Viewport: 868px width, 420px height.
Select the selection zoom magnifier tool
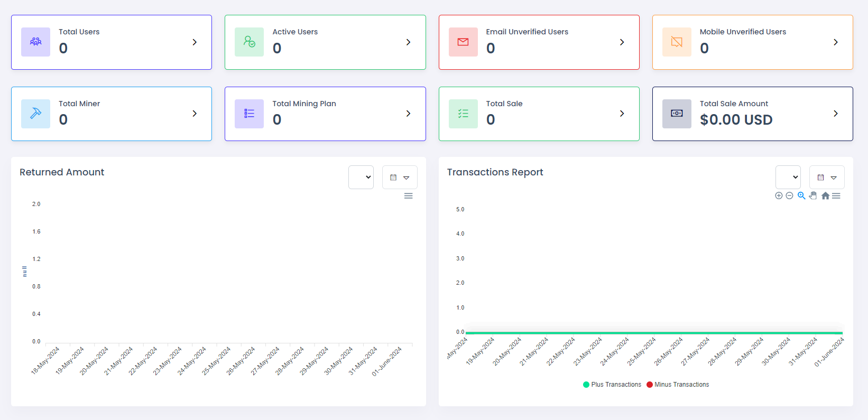801,195
